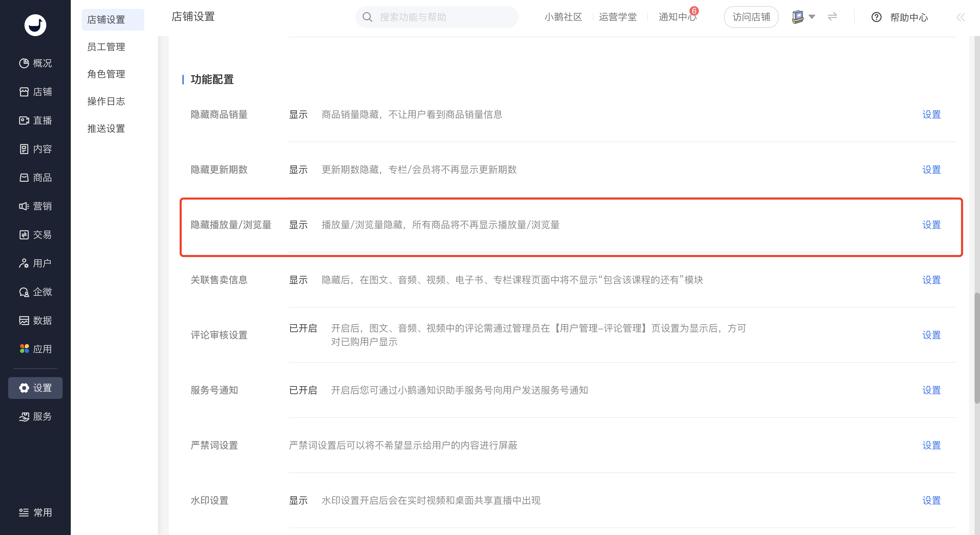980x535 pixels.
Task: Click the 小鹅通 logo at top left
Action: [x=35, y=25]
